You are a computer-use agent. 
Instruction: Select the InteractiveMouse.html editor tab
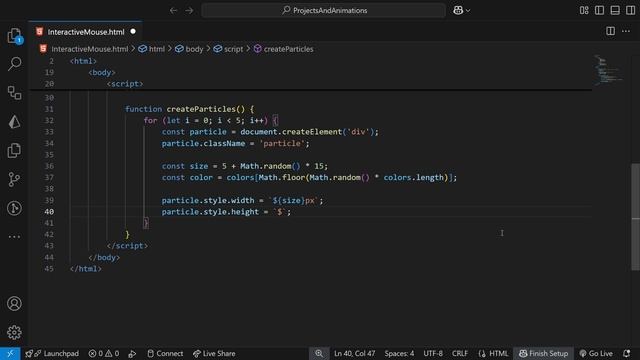86,32
